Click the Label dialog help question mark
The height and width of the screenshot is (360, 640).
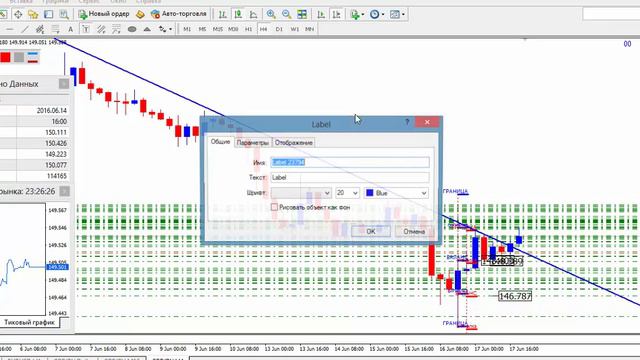point(407,122)
